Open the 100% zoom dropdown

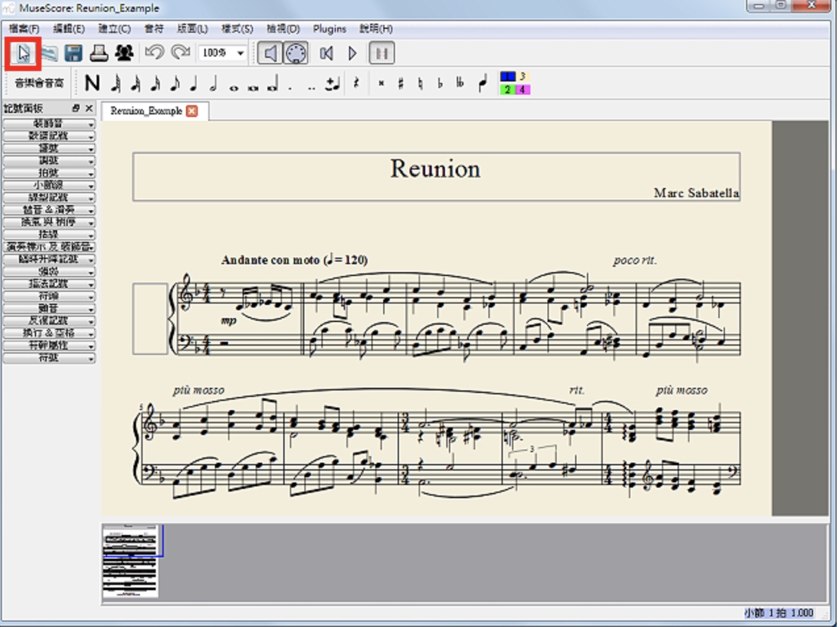[x=223, y=53]
